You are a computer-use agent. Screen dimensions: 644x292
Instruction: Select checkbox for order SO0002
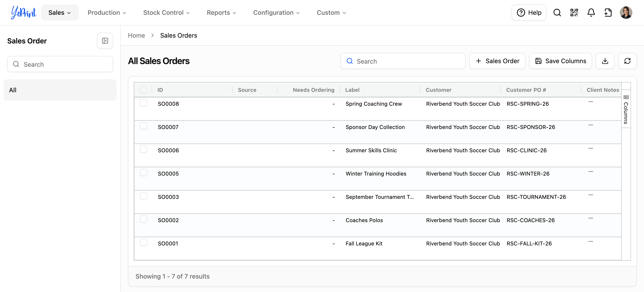coord(144,219)
